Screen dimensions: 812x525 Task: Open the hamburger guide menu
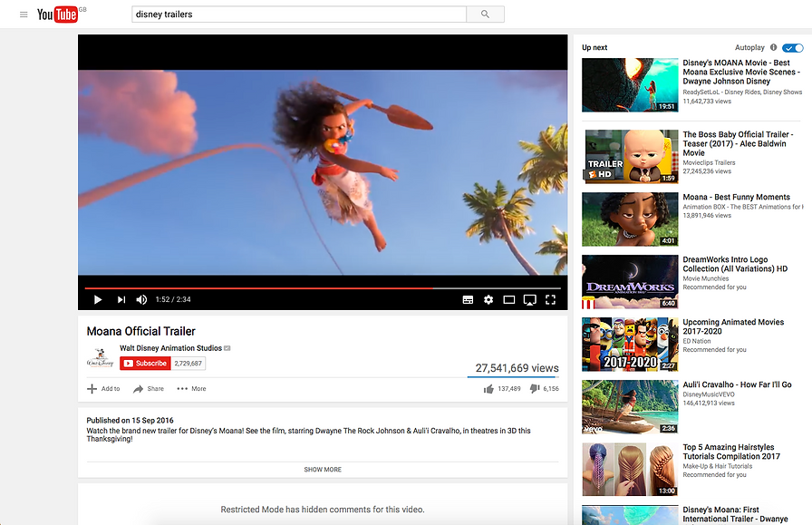point(24,15)
